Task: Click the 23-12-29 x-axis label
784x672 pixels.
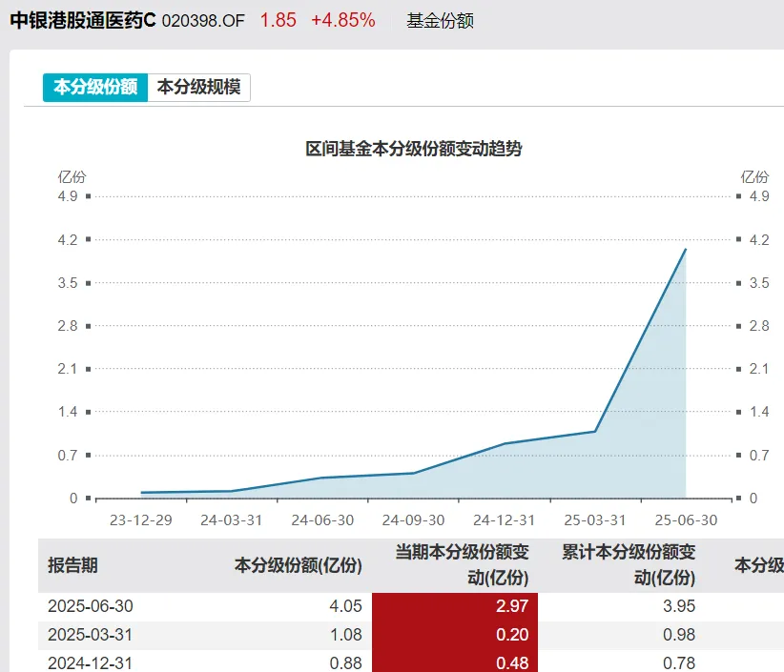Action: (140, 520)
